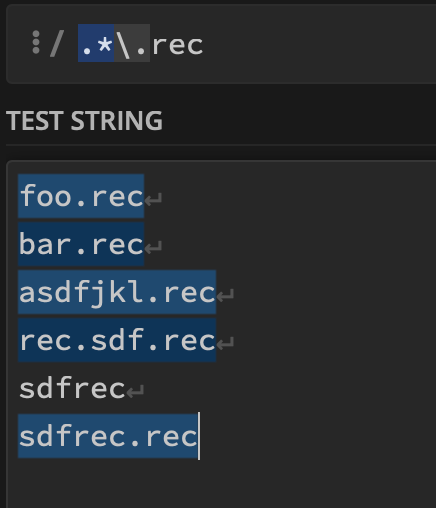Click the TEST STRING heading
This screenshot has height=508, width=436.
[84, 120]
